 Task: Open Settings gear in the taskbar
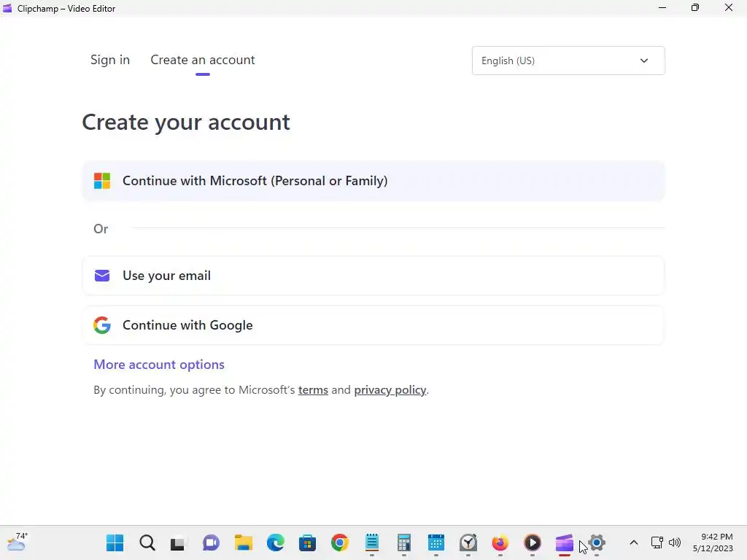click(597, 542)
